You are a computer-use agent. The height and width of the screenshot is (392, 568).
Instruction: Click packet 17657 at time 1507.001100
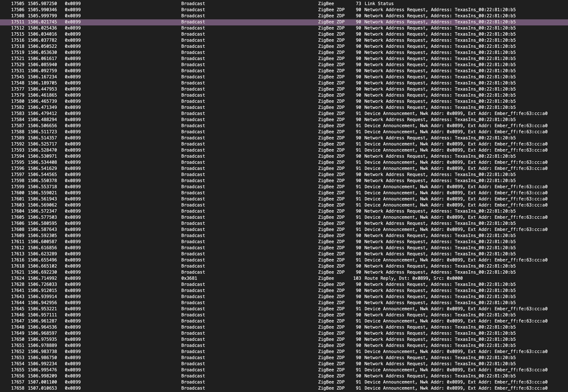click(42, 382)
